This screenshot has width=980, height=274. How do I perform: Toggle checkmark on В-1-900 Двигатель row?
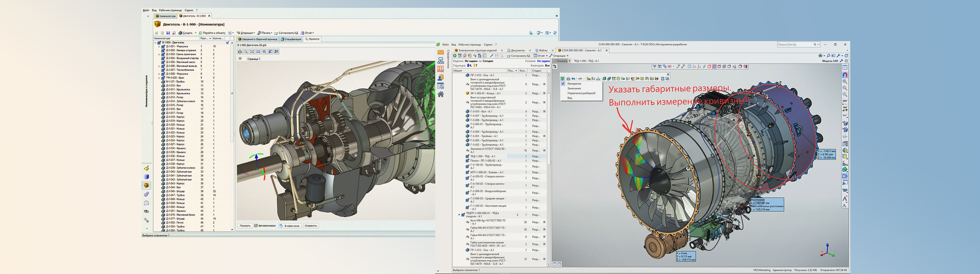pos(227,42)
